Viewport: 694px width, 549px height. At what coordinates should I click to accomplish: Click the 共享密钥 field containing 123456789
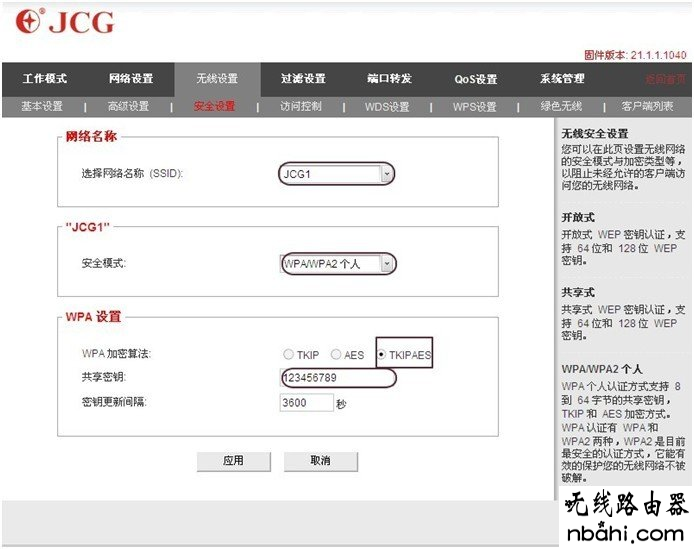[337, 378]
